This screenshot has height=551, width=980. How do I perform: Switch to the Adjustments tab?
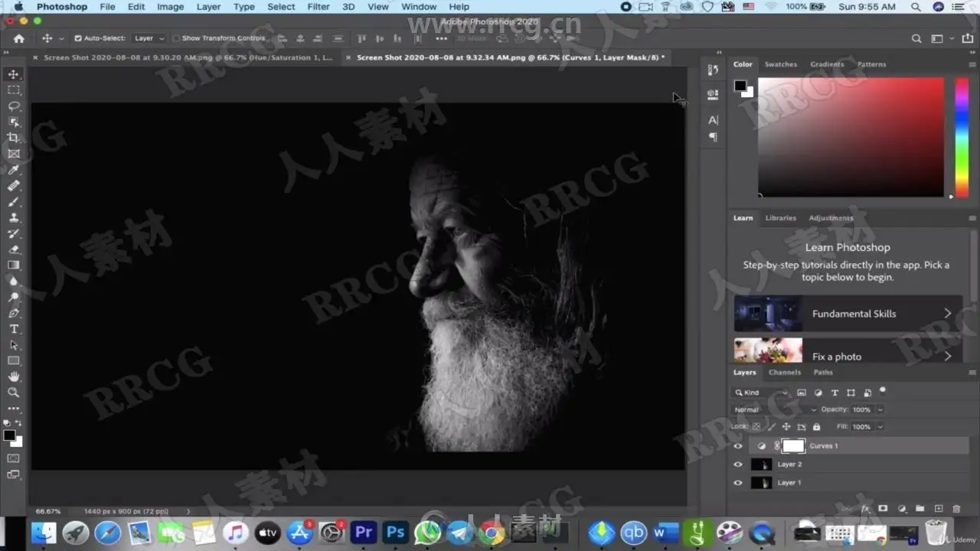coord(831,218)
